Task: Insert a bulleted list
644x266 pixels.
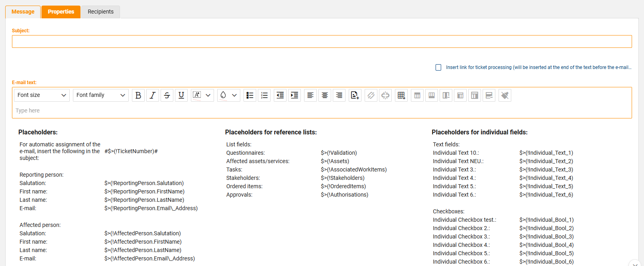Action: click(x=250, y=95)
